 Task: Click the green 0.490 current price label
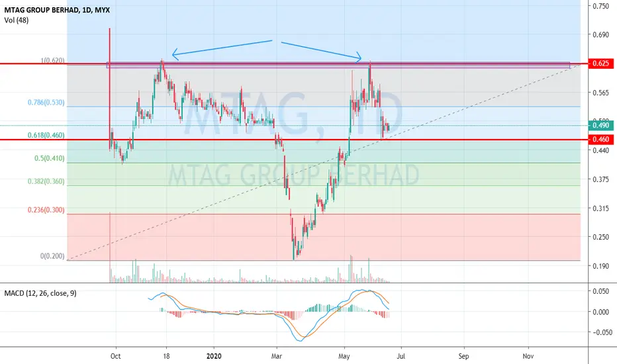600,126
